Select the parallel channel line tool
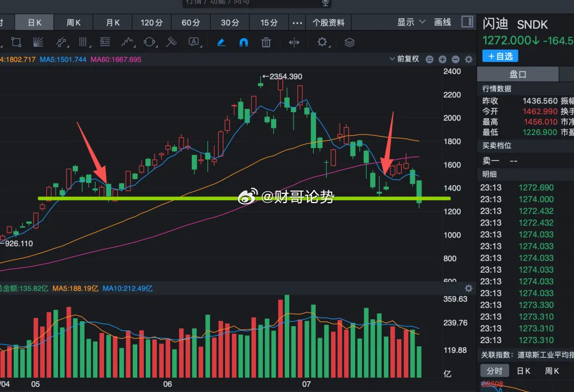574x392 pixels. (62, 42)
